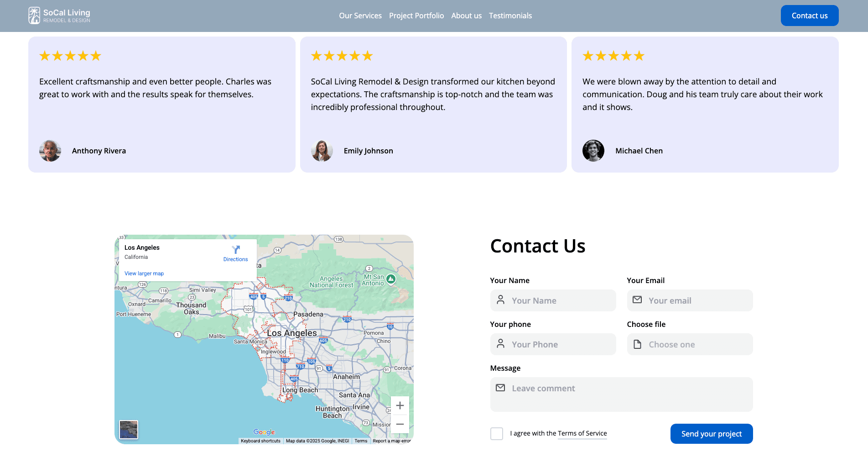Click the envelope icon in Message box
Image resolution: width=868 pixels, height=452 pixels.
point(500,388)
